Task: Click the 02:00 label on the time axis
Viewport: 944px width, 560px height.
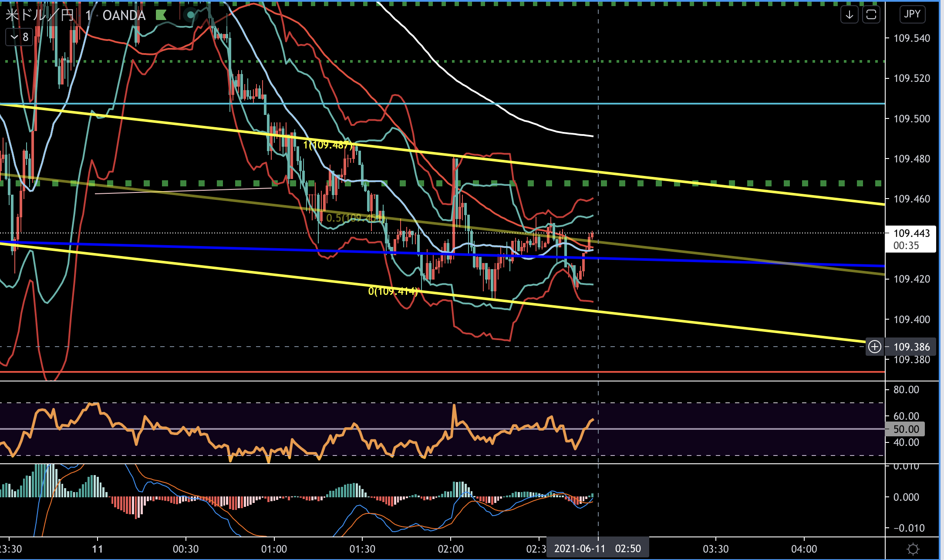Action: (x=450, y=549)
